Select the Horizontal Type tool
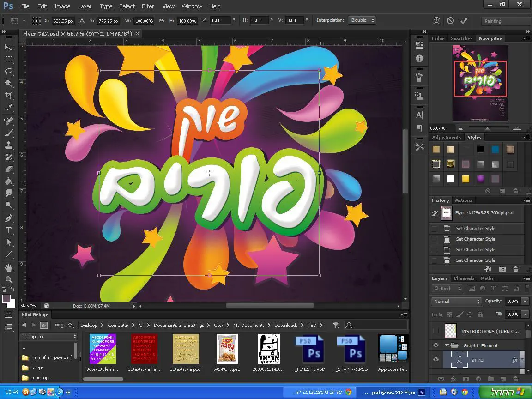The width and height of the screenshot is (532, 399). (9, 230)
